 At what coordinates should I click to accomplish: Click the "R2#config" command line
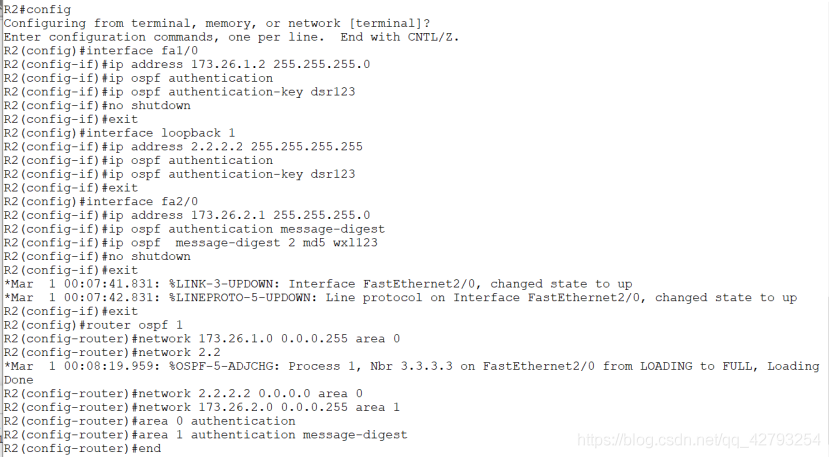pos(37,9)
